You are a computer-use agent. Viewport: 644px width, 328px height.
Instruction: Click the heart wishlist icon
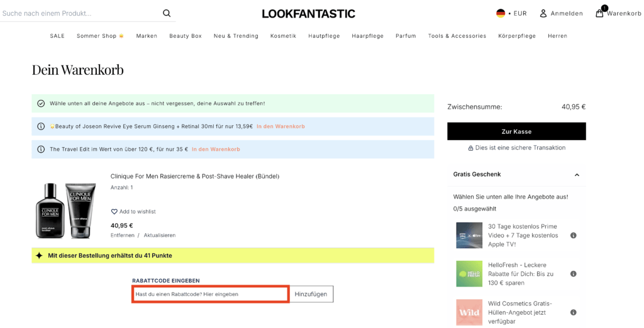pyautogui.click(x=114, y=212)
